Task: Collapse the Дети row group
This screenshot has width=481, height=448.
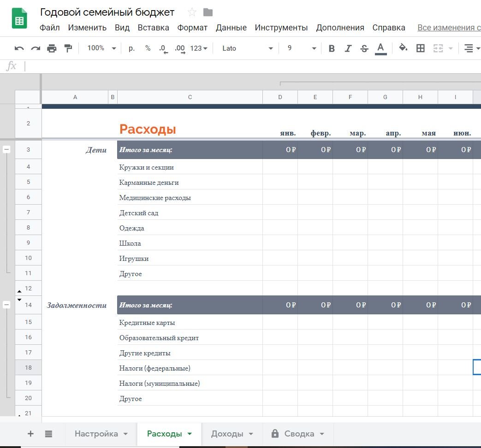Action: click(6, 149)
